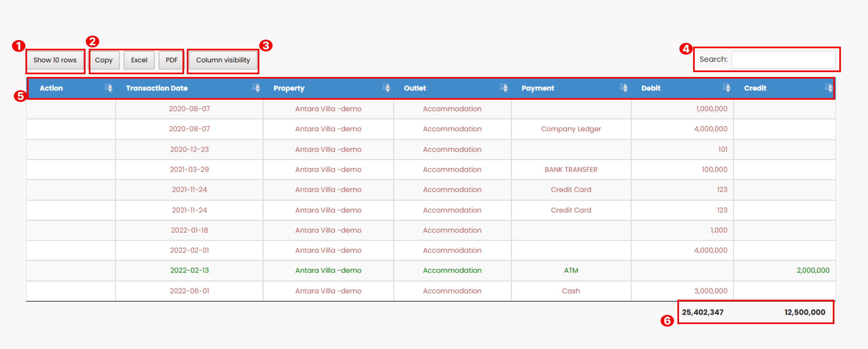
Task: Sort the Debit column with its sort arrows
Action: coord(727,88)
